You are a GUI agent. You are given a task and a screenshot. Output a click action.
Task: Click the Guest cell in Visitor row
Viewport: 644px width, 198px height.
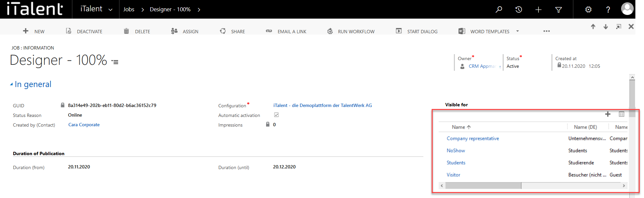(615, 175)
